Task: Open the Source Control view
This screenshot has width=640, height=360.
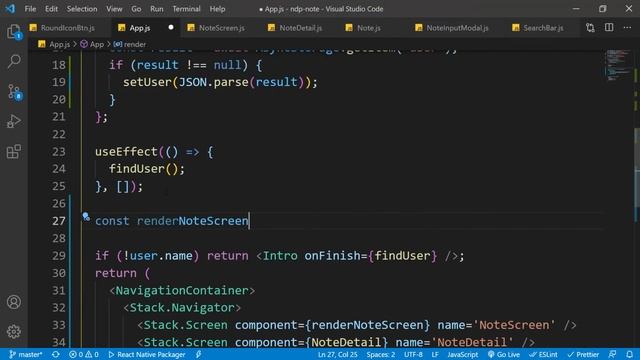Action: click(15, 92)
